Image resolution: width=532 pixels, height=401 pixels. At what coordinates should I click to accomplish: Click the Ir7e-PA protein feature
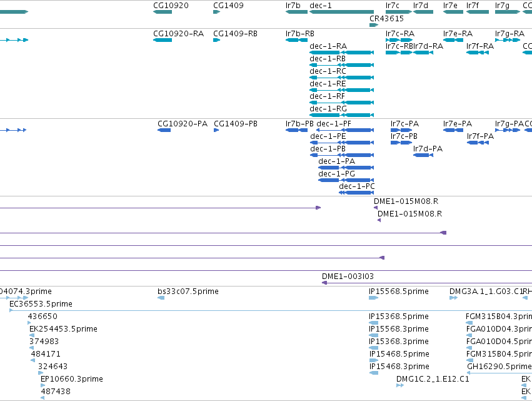point(453,130)
